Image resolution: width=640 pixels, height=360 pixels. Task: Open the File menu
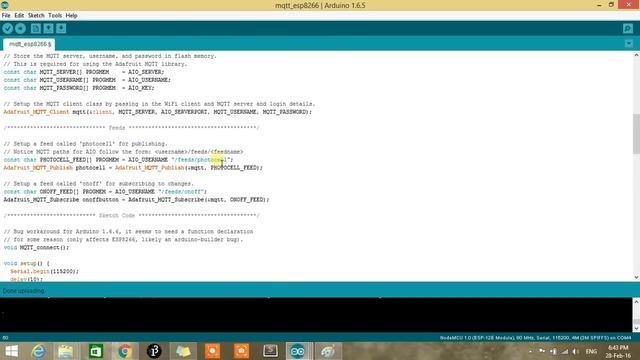tap(6, 16)
